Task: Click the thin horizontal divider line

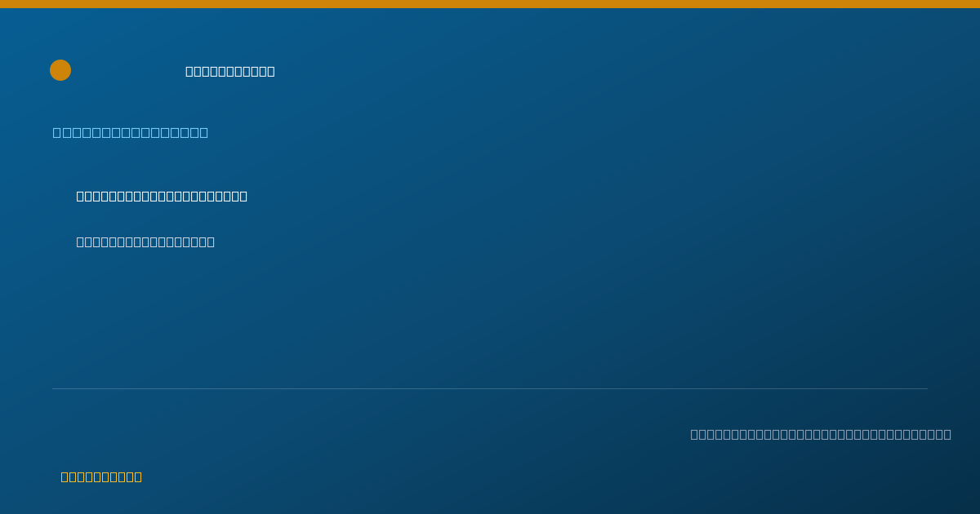Action: (490, 388)
